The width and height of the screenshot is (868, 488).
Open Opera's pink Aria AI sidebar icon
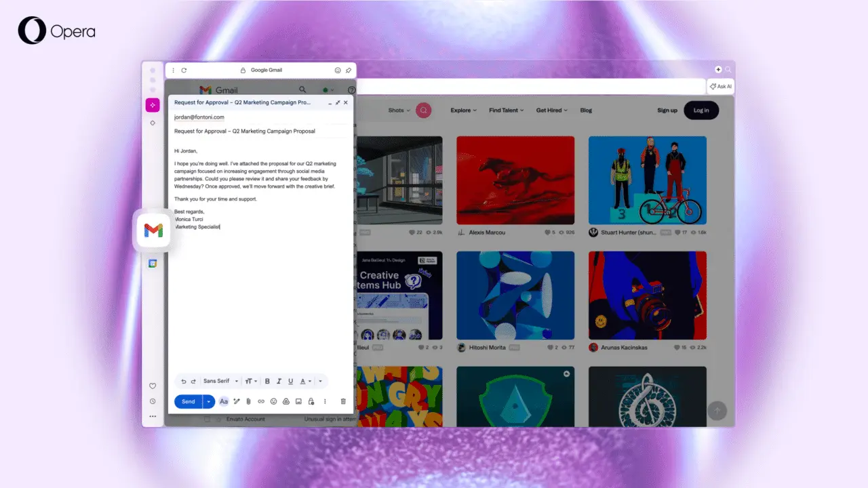(153, 105)
